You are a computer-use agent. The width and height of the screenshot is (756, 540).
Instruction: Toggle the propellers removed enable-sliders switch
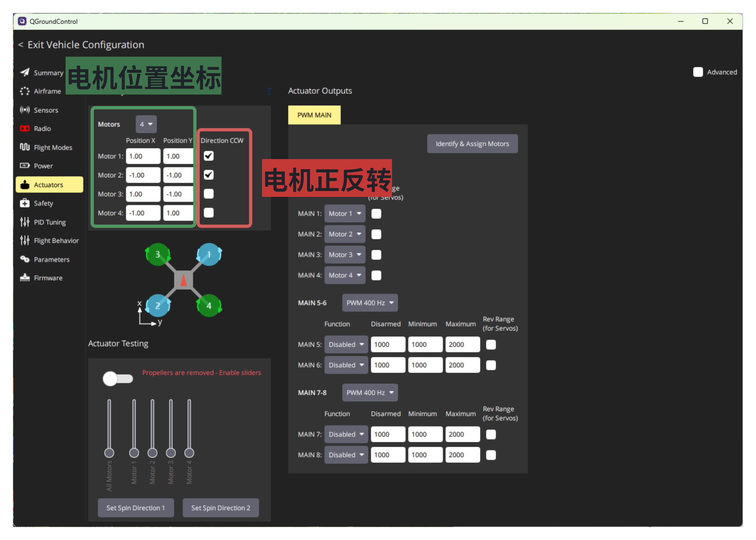(118, 378)
